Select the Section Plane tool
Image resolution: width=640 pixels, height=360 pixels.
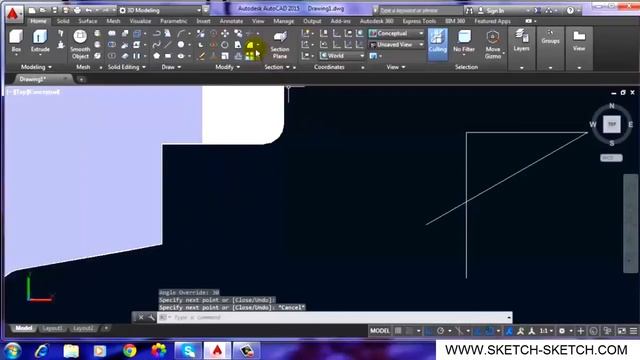click(280, 45)
